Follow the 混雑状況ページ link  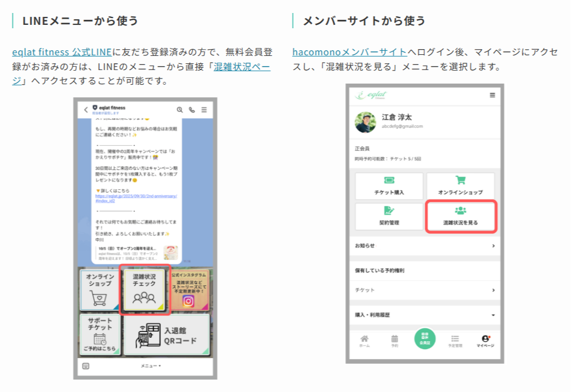tap(242, 67)
